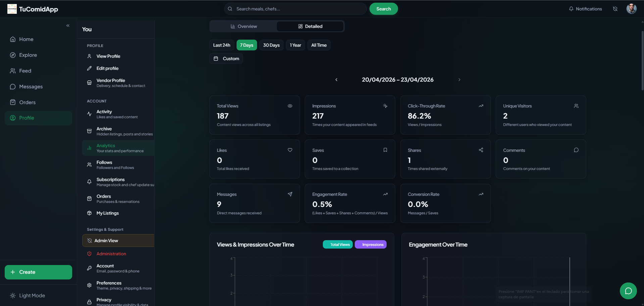Open the floating chat bubble
Viewport: 644px width, 306px height.
(628, 291)
